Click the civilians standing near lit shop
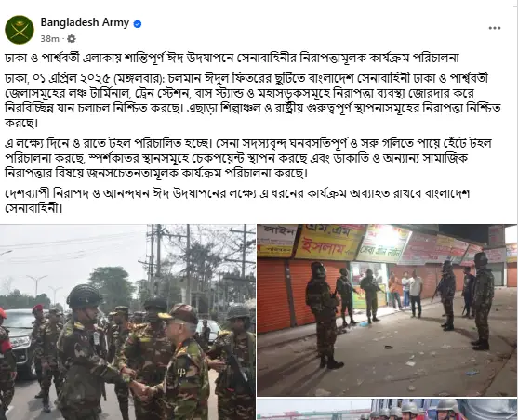Image resolution: width=518 pixels, height=420 pixels. tap(405, 292)
